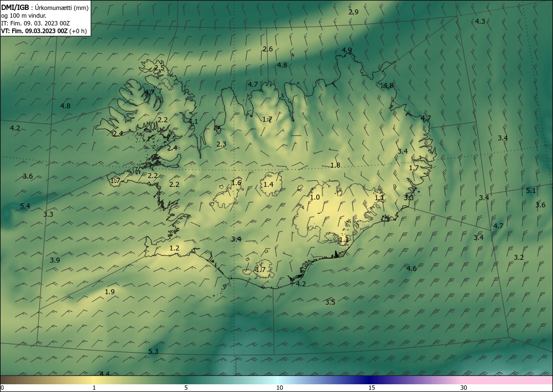Click the map value 1.6
Image resolution: width=553 pixels, height=392 pixels.
[x=236, y=182]
